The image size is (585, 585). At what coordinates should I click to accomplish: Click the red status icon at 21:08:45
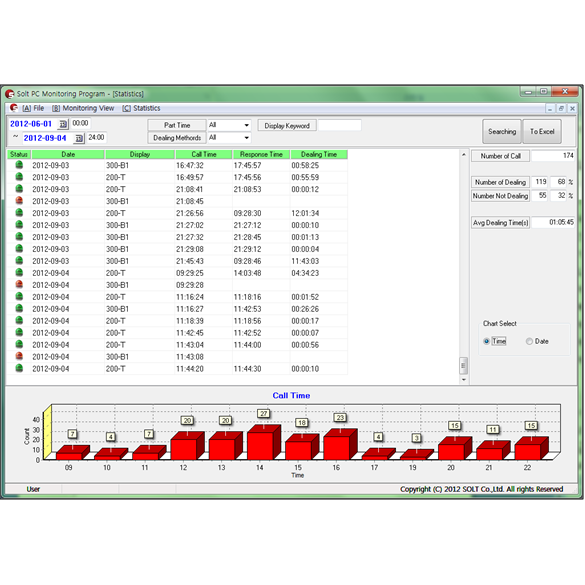click(x=19, y=201)
